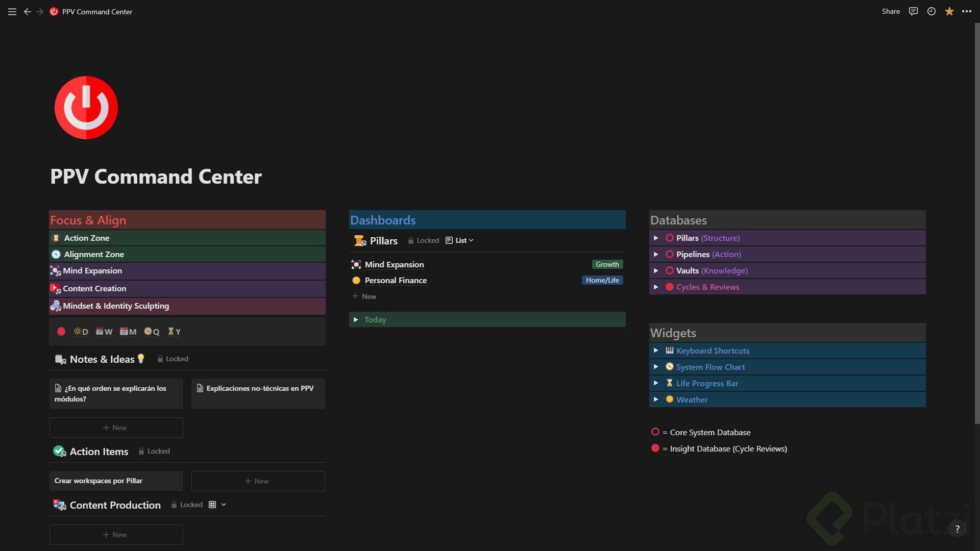Image resolution: width=980 pixels, height=551 pixels.
Task: Open page updates history clock icon
Action: (931, 11)
